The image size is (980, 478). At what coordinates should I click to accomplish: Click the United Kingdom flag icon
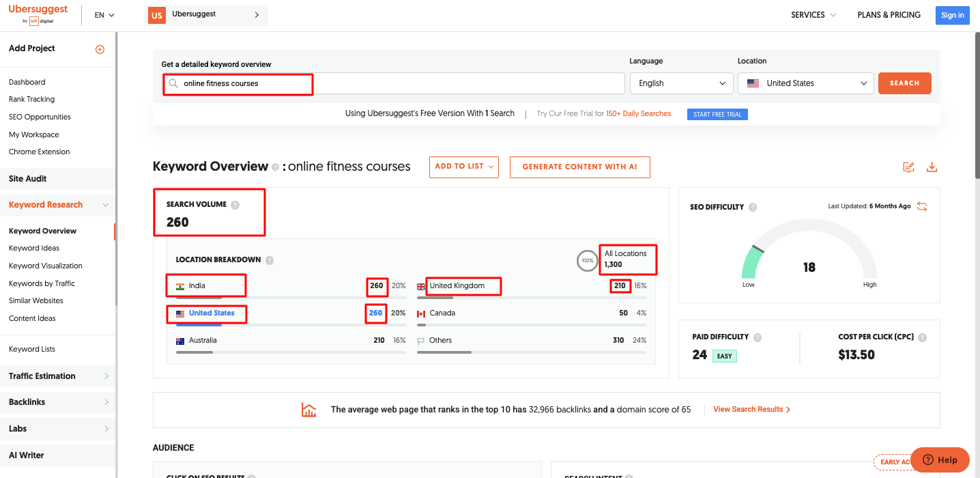(x=421, y=286)
